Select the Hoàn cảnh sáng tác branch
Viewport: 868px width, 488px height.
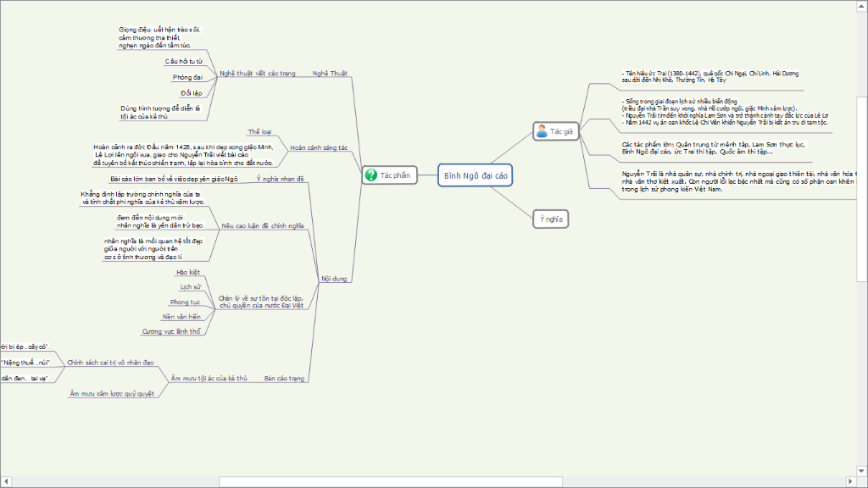(319, 147)
